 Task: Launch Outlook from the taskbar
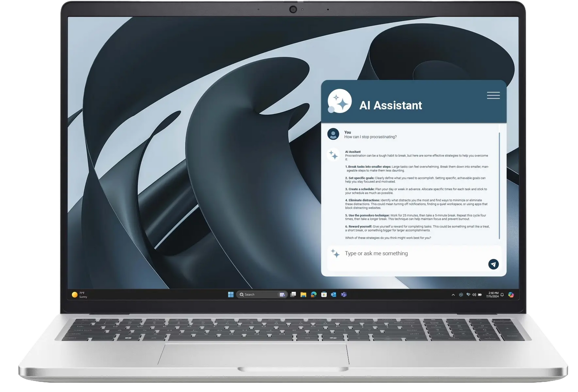(334, 295)
